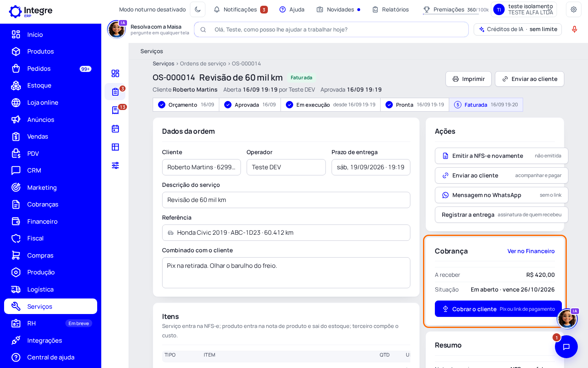Toggle night mode moon icon

(198, 9)
